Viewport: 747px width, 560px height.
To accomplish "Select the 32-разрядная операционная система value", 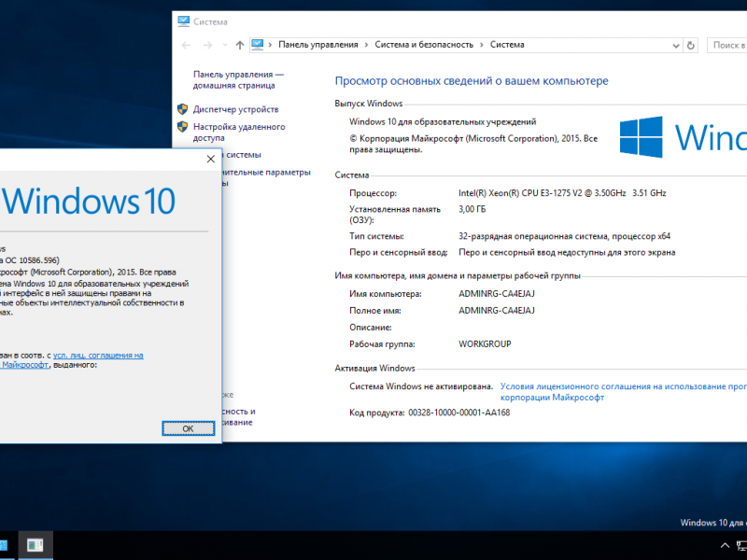I will tap(565, 236).
